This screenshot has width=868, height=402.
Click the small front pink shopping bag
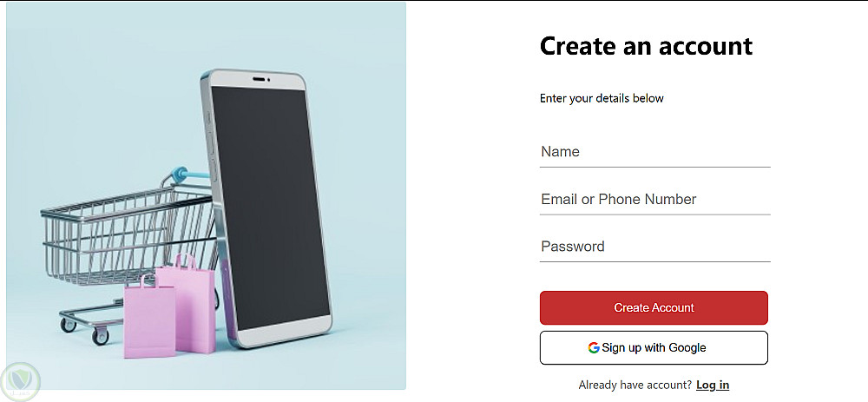coord(149,319)
